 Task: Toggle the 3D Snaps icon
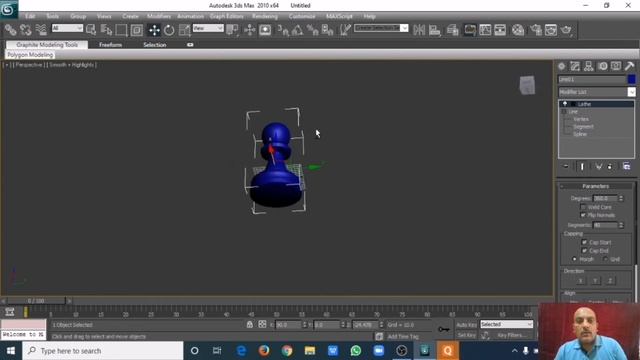tap(283, 30)
